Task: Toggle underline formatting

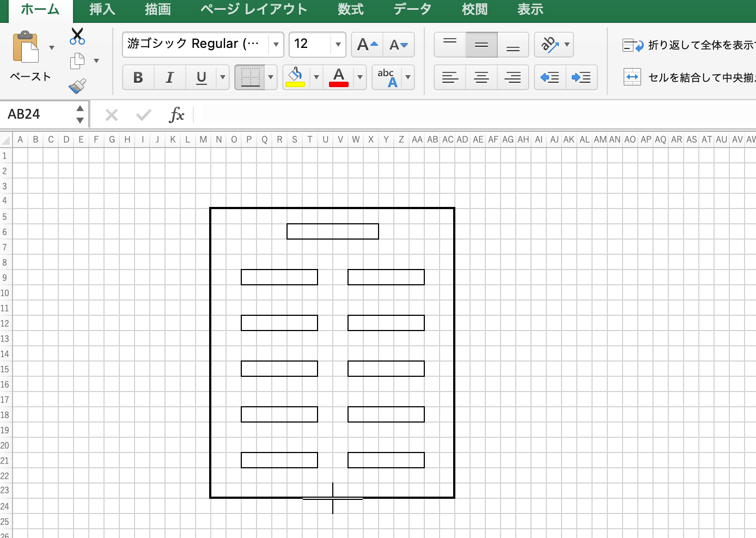Action: (x=201, y=77)
